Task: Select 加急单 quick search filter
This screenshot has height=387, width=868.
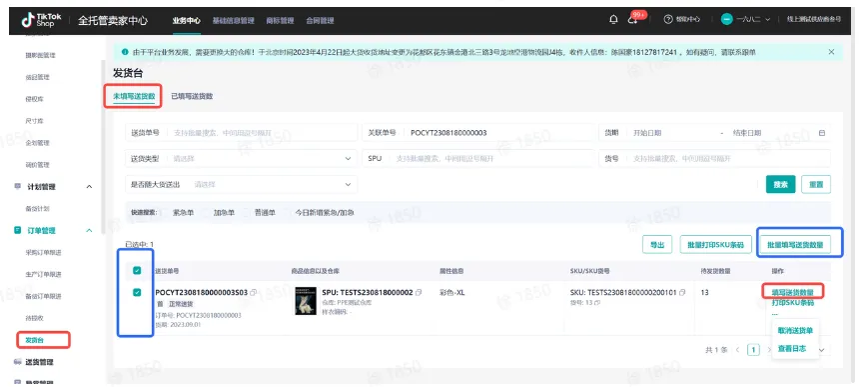Action: [x=224, y=212]
